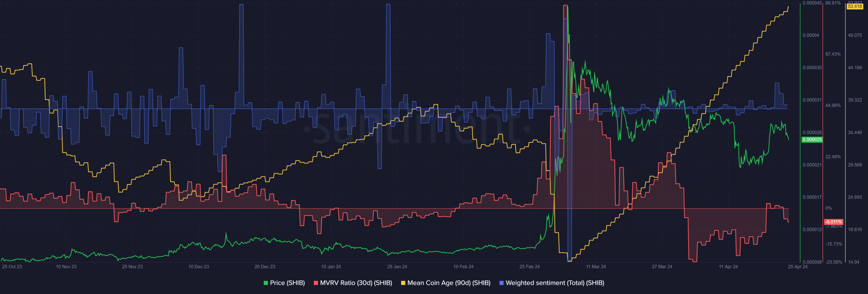Toggle the MVRV Ratio (30d) (SHIB) label
Screen dimensions: 868x294
[356, 283]
